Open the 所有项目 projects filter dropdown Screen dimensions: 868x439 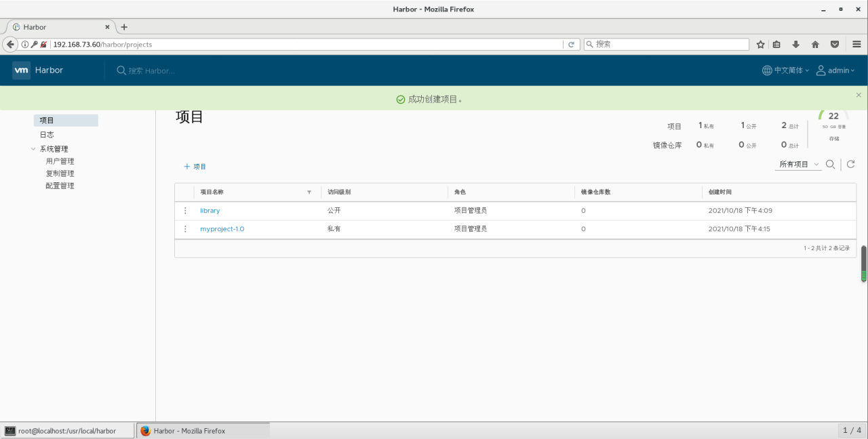797,164
